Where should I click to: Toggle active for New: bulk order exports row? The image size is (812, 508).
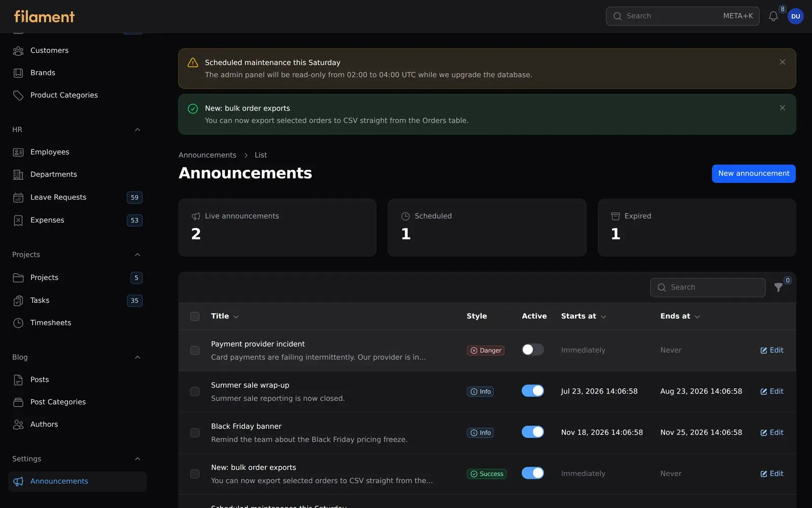(x=533, y=473)
